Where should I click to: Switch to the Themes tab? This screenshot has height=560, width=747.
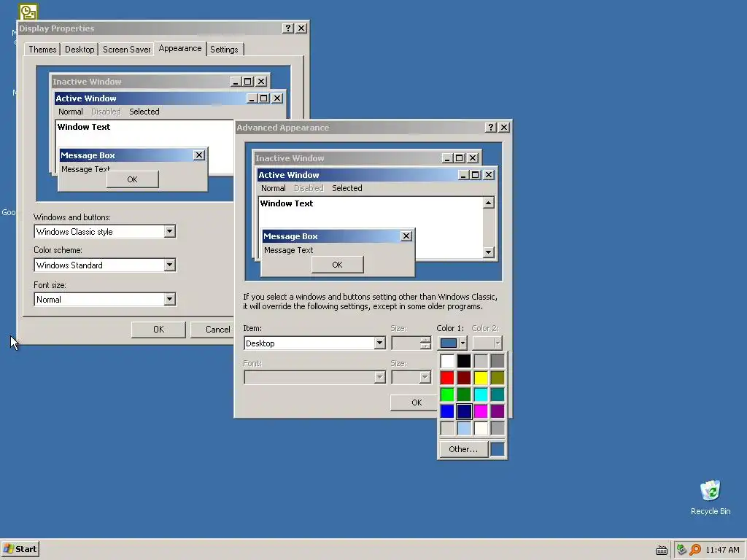42,50
